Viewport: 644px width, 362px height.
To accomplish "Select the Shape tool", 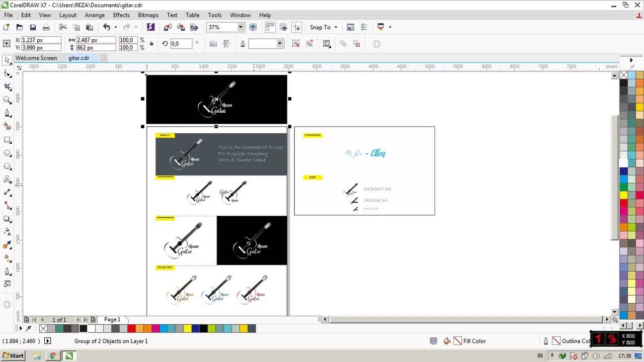I will 7,73.
